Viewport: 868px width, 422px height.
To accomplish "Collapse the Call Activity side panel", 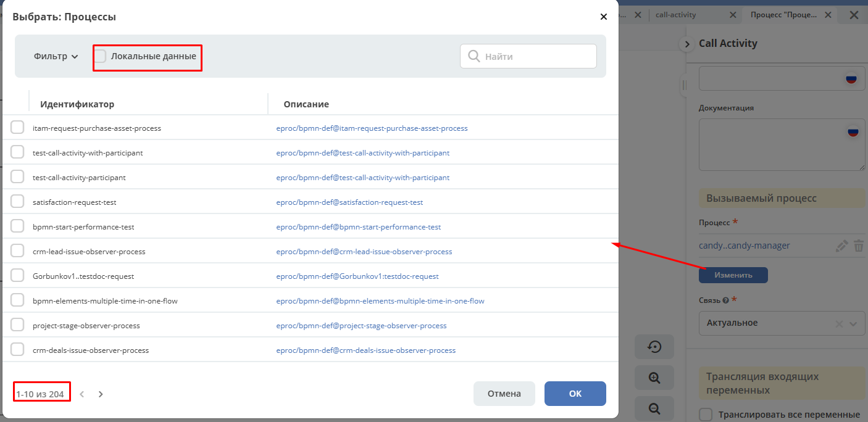I will tap(686, 44).
